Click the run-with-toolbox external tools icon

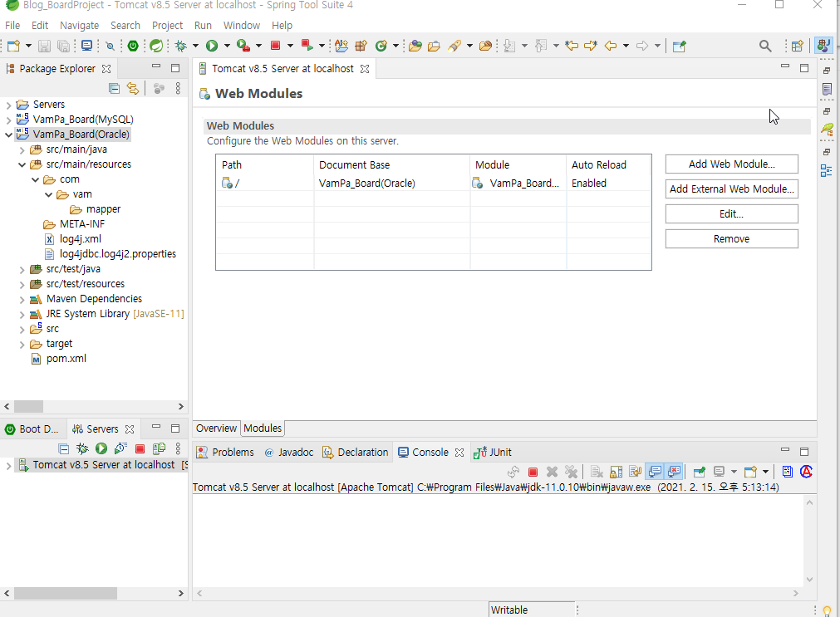click(x=243, y=46)
